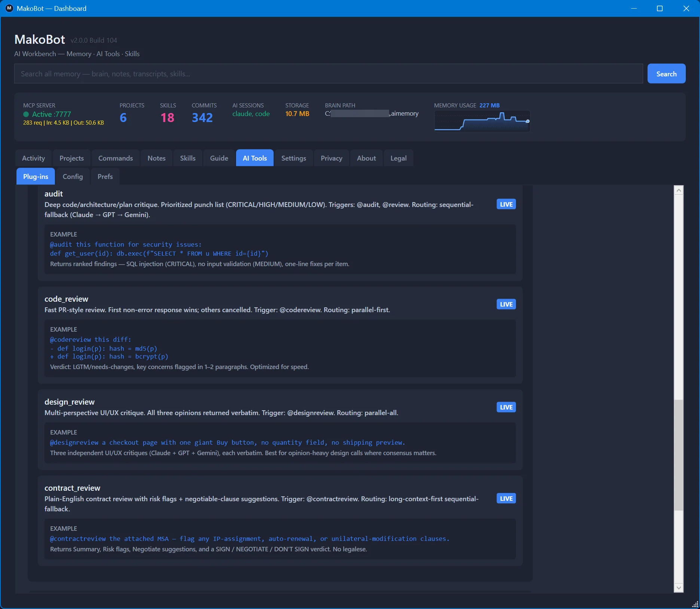
Task: Click the design_review plug-in title
Action: (70, 402)
